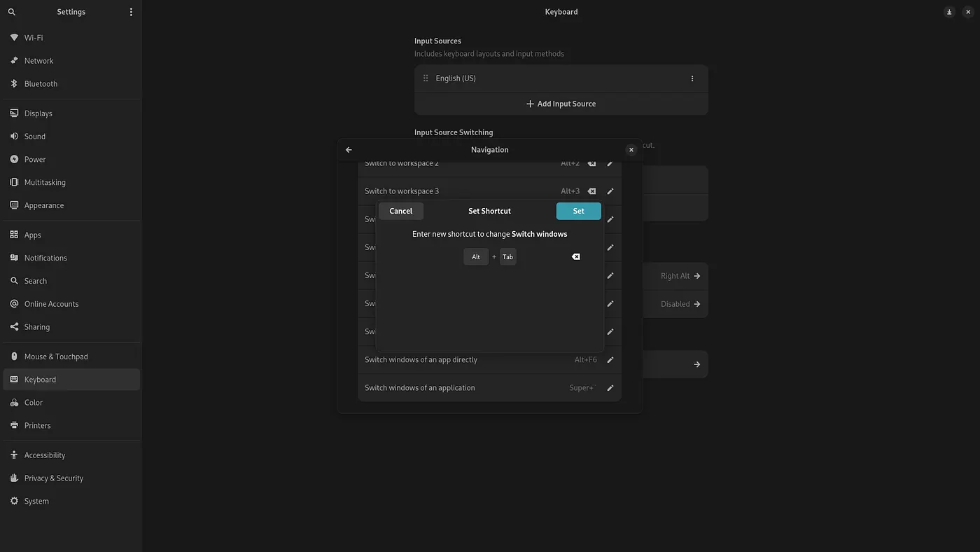This screenshot has height=552, width=980.
Task: Select Switch windows of an application row
Action: (x=489, y=388)
